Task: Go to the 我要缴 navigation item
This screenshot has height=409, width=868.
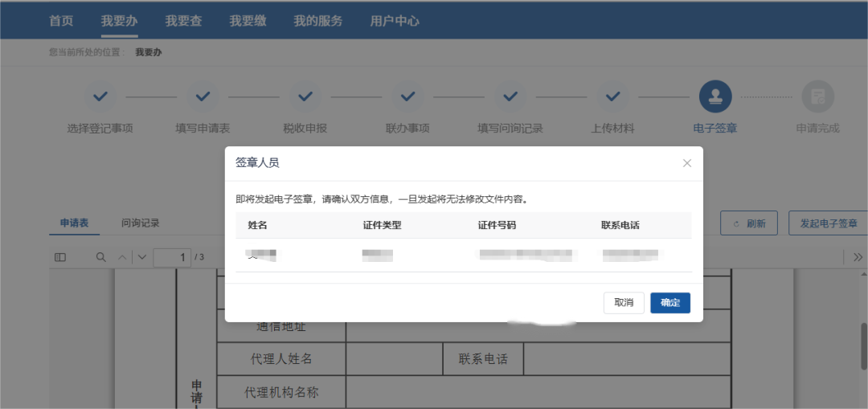Action: point(248,21)
